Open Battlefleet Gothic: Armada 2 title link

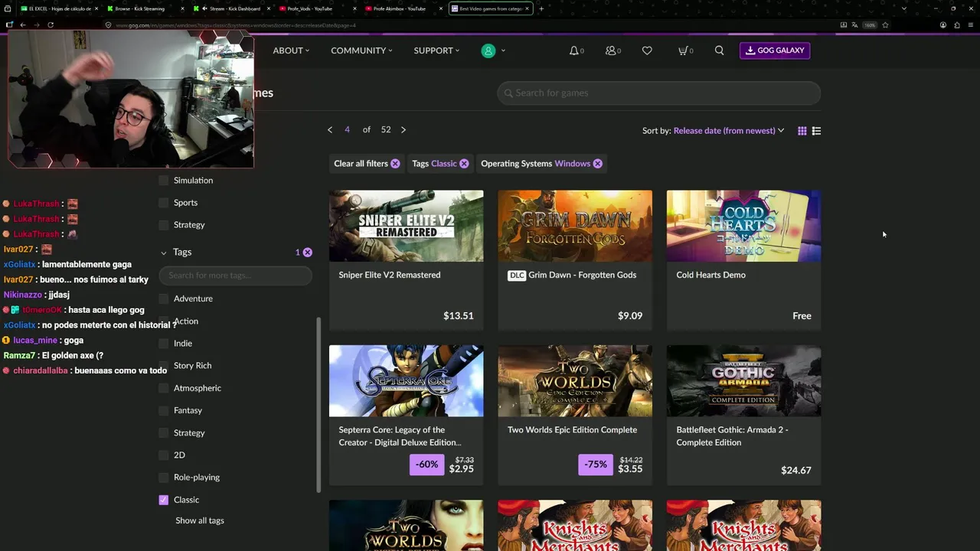click(x=732, y=436)
